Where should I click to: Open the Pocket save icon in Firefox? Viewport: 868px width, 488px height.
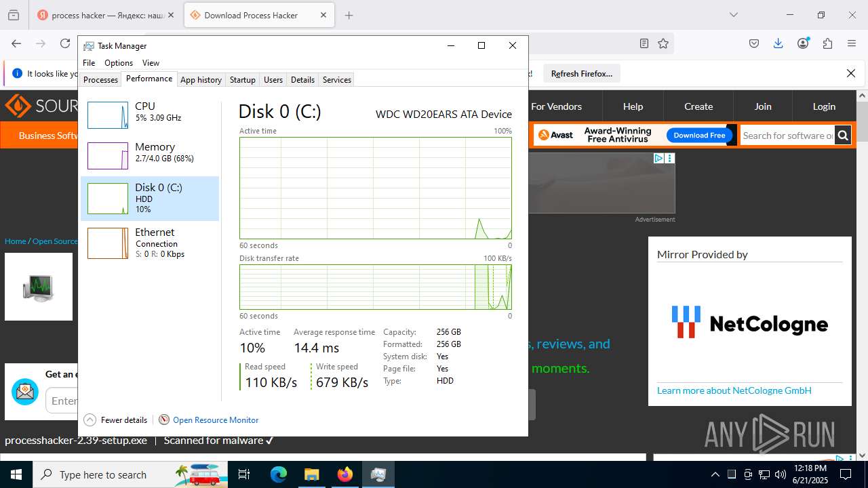tap(754, 43)
